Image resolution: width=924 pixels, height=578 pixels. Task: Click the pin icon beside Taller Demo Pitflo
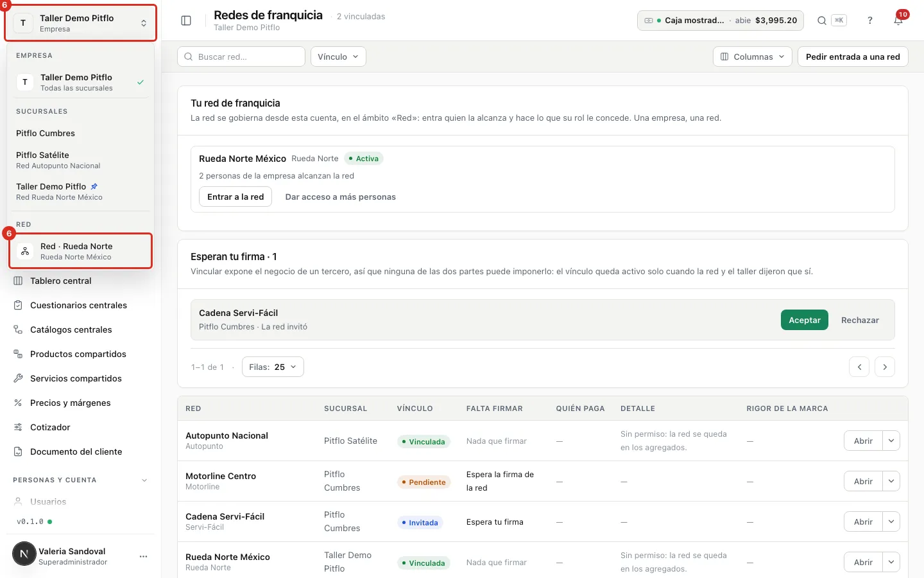(x=94, y=186)
